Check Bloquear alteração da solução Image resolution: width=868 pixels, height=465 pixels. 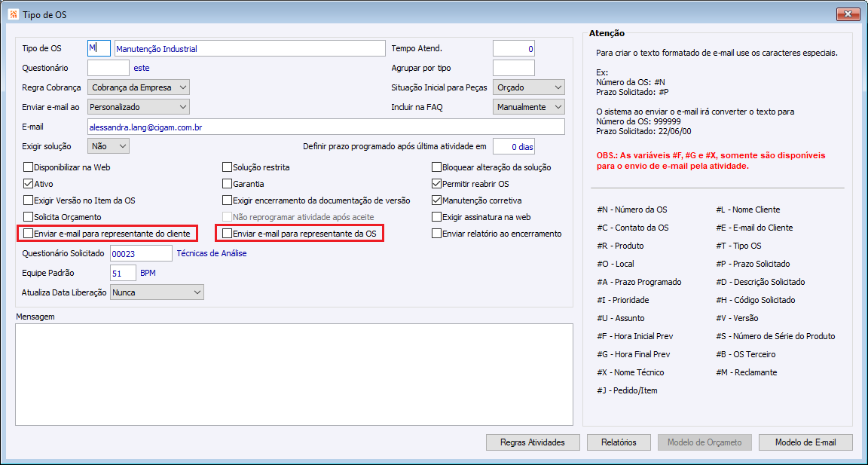[437, 167]
